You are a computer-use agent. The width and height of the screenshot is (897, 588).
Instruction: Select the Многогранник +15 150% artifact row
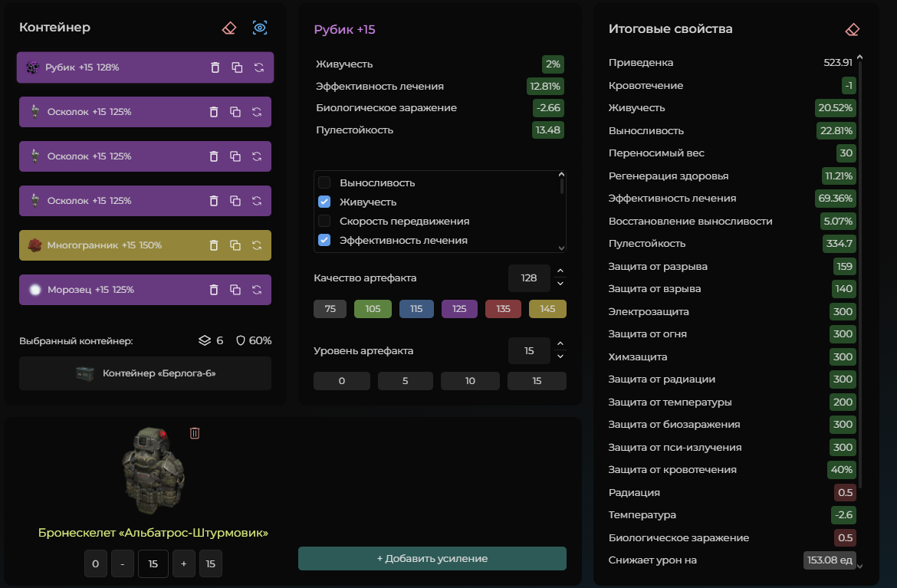pos(146,245)
